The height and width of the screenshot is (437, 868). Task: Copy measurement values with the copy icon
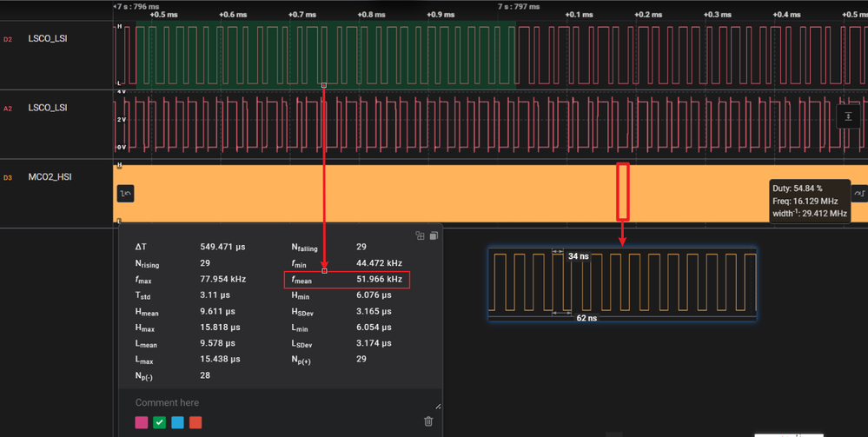click(434, 235)
